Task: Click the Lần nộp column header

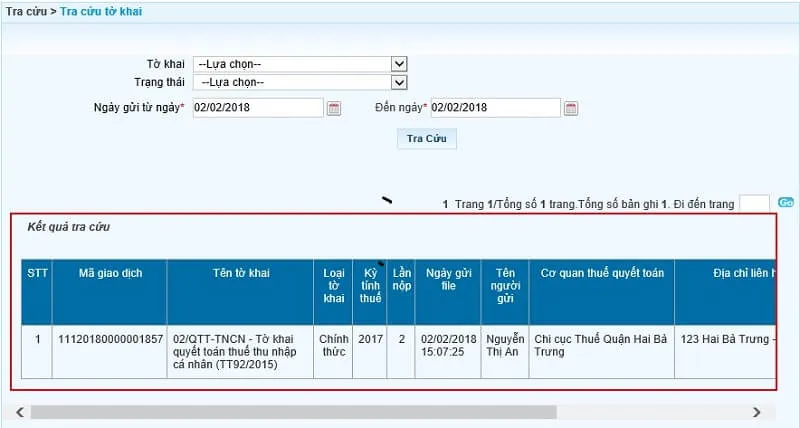Action: coord(401,292)
